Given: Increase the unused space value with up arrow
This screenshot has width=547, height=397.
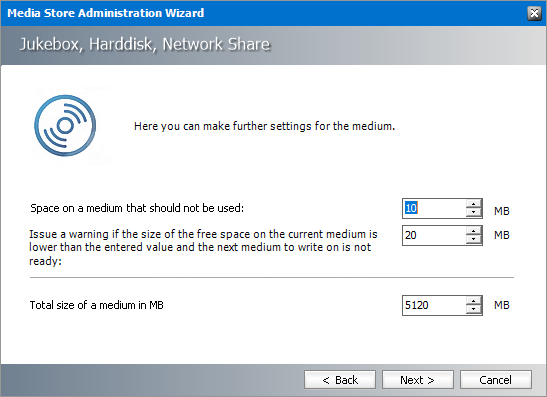Looking at the screenshot, I should click(x=473, y=204).
